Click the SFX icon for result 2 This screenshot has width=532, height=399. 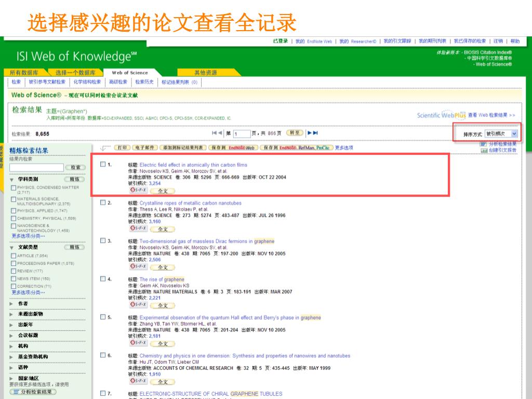(x=138, y=229)
